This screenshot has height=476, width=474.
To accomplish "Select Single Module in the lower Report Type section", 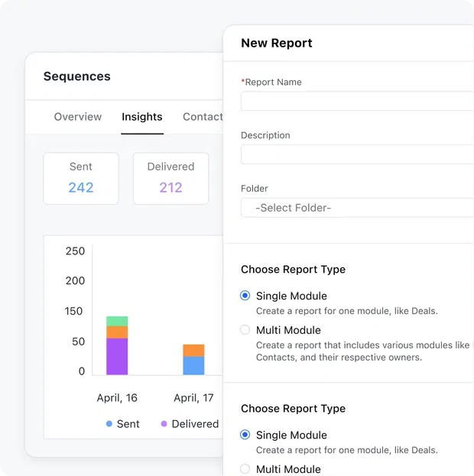I will pyautogui.click(x=245, y=435).
